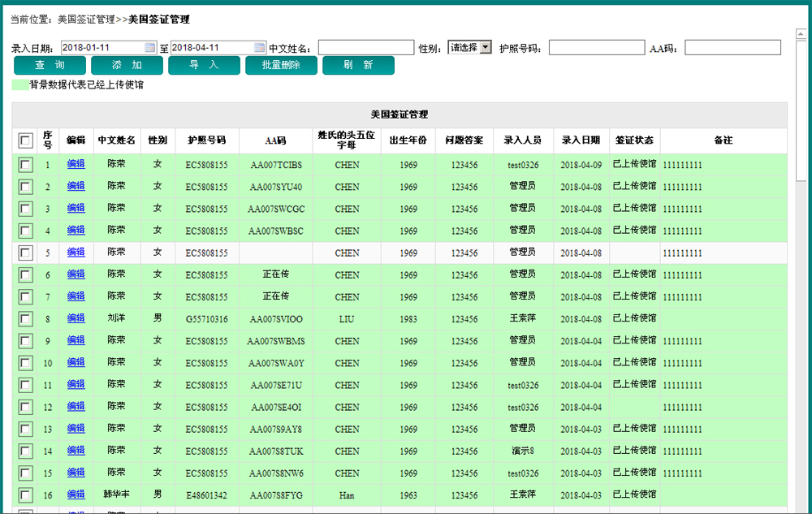Click into the AA码 input field
The width and height of the screenshot is (812, 514).
pyautogui.click(x=732, y=48)
